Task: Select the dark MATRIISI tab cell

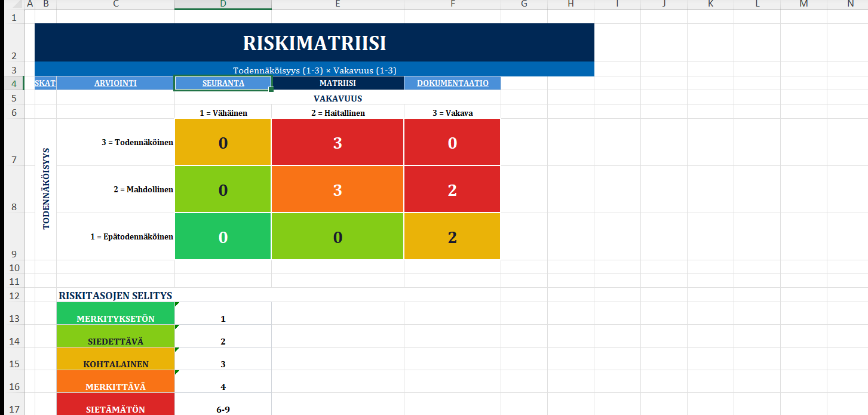Action: coord(338,84)
